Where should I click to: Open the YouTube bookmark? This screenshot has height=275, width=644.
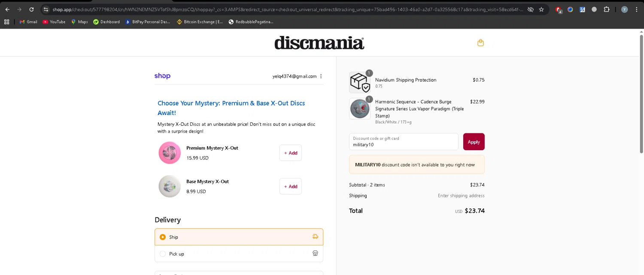click(x=54, y=22)
